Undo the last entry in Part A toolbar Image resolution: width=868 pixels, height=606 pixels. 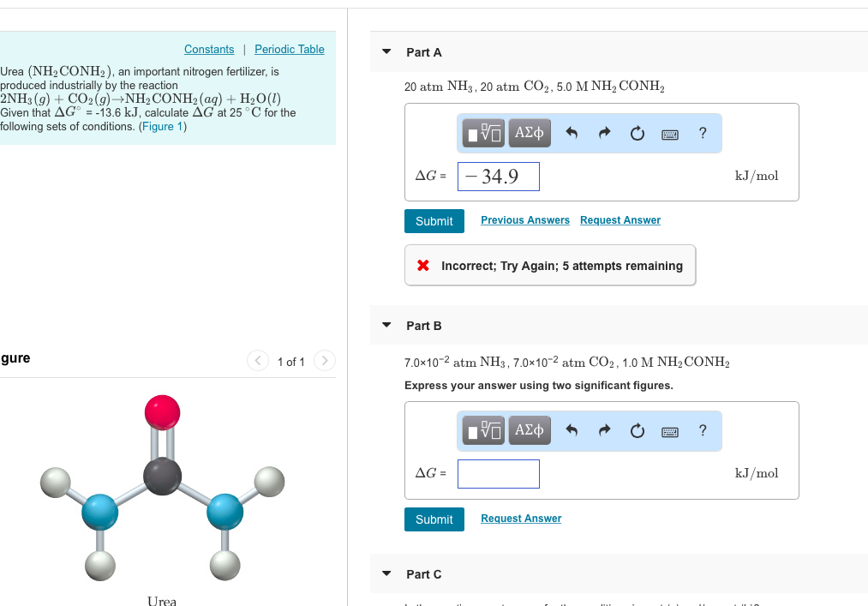pyautogui.click(x=572, y=133)
